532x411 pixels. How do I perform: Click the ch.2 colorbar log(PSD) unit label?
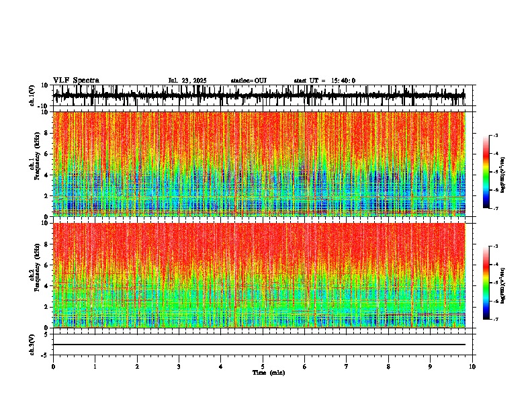click(503, 285)
